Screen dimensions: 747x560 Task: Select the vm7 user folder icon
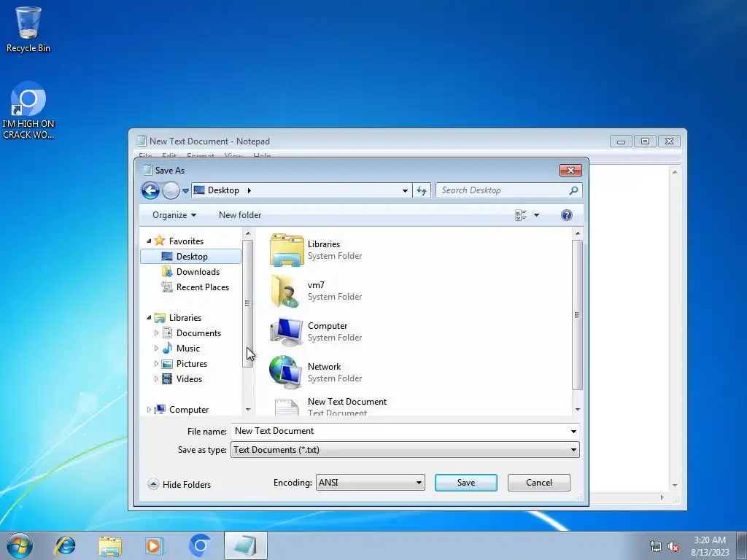(285, 290)
